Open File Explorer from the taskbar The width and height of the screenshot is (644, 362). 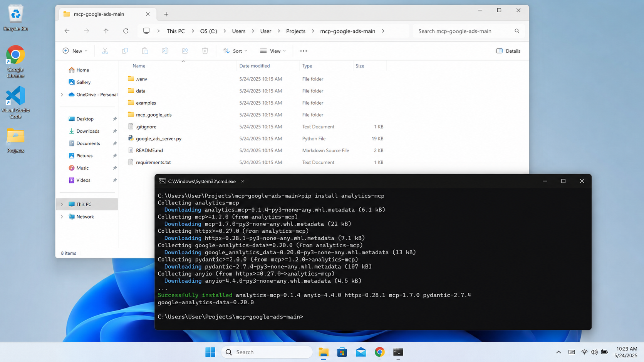click(324, 352)
